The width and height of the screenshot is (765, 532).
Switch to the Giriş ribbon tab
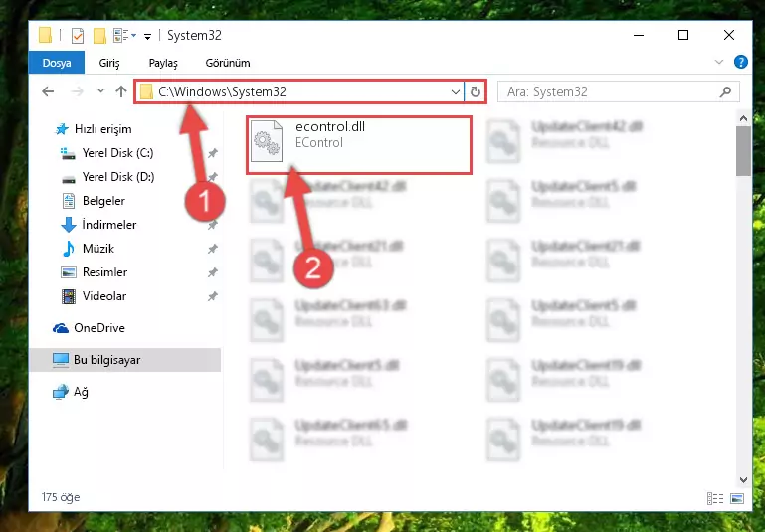click(x=109, y=63)
